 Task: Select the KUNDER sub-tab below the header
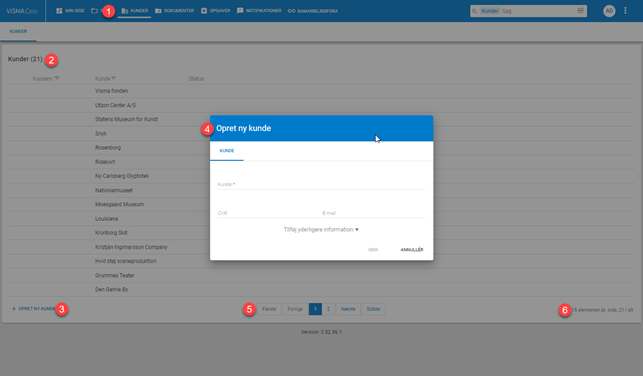[x=18, y=31]
